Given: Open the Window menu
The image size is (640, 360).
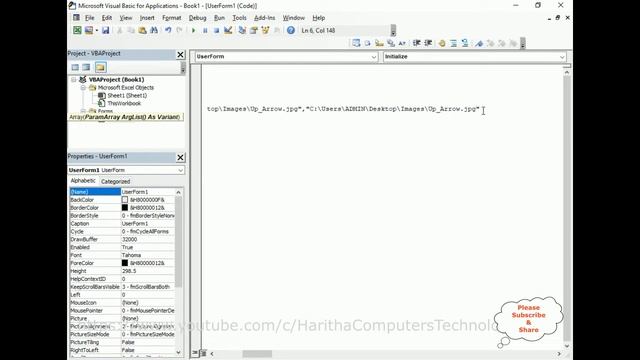Looking at the screenshot, I should [294, 18].
